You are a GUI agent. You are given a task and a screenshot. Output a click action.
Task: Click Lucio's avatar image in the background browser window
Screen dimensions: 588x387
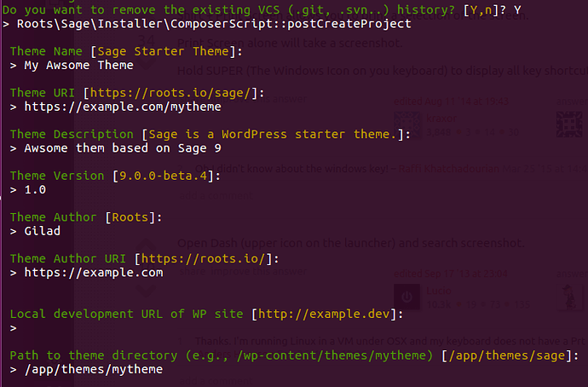coord(406,297)
